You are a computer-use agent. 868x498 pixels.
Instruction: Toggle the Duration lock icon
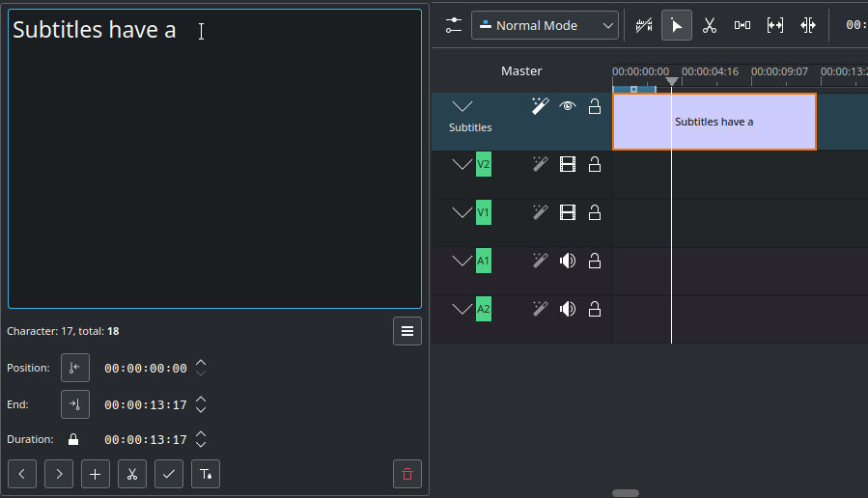pos(73,440)
